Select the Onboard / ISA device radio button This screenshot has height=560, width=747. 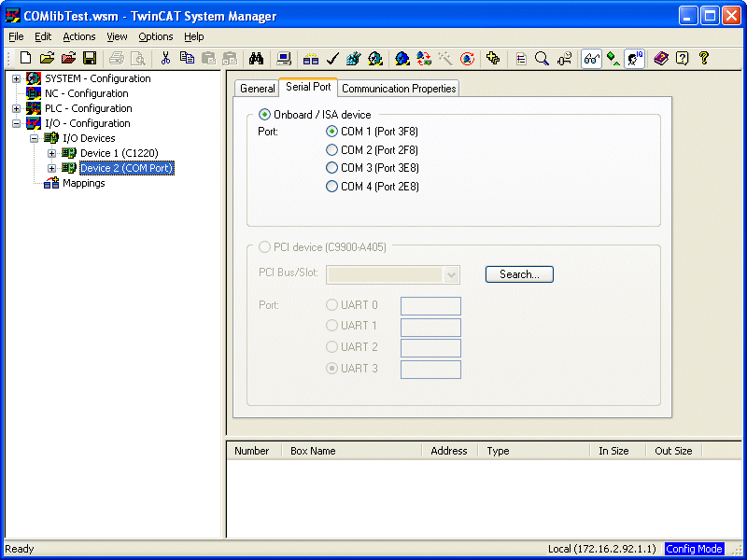tap(264, 115)
